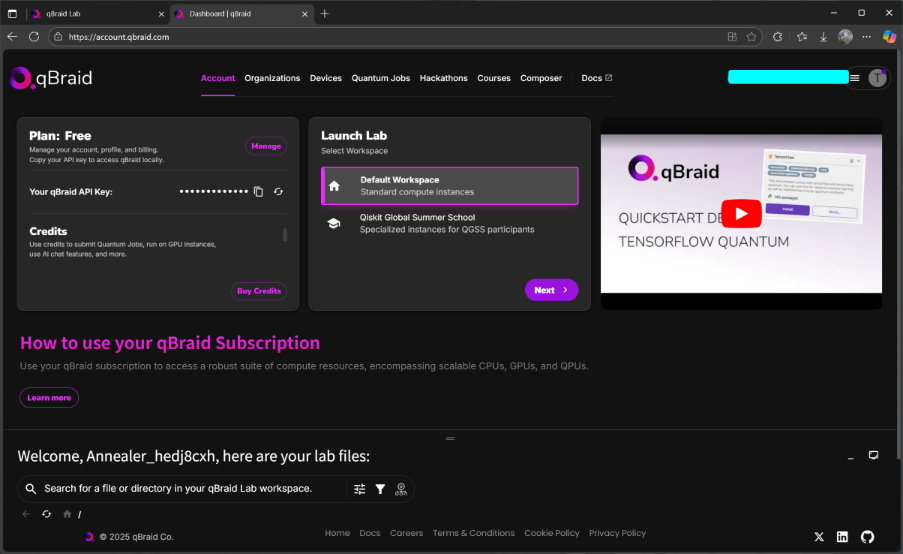Open the Cookie Policy link
The width and height of the screenshot is (903, 554).
(552, 533)
